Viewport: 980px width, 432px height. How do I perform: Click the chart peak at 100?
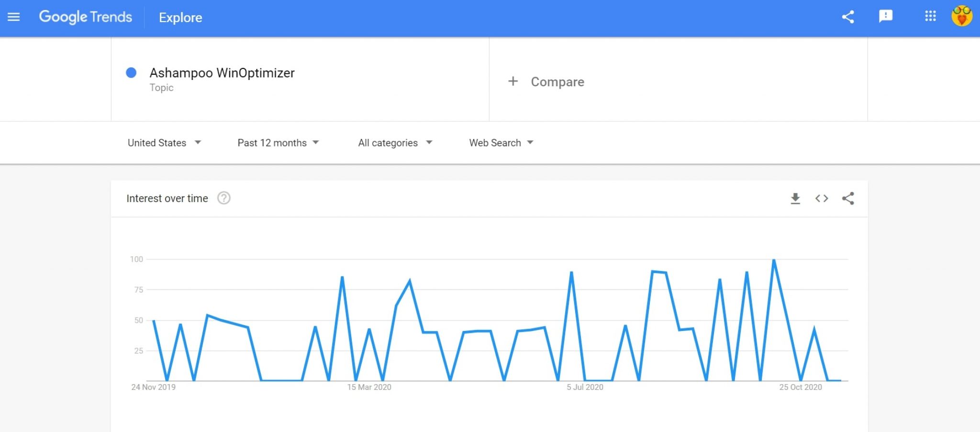(774, 260)
